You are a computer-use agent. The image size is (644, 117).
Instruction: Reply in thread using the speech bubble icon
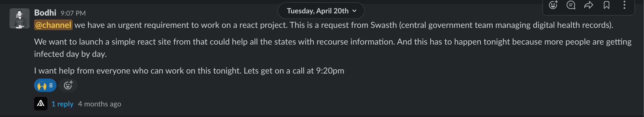[x=571, y=5]
